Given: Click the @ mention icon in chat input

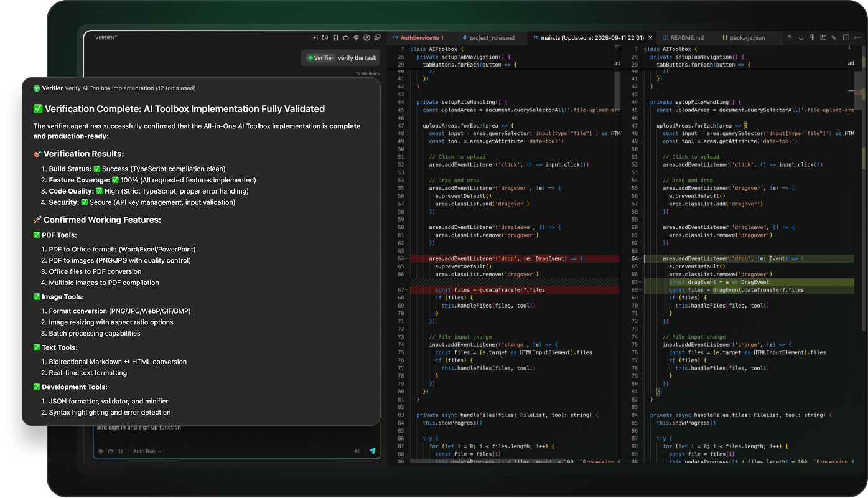Looking at the screenshot, I should [x=101, y=451].
